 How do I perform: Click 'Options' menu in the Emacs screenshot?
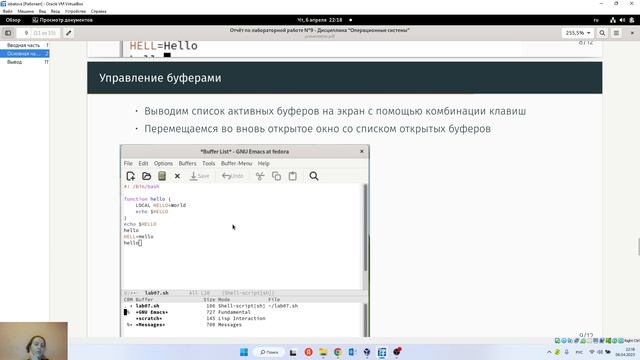click(x=163, y=163)
